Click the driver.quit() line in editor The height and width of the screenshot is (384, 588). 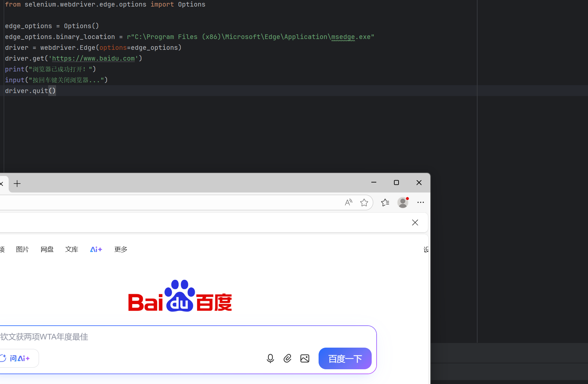pos(30,91)
